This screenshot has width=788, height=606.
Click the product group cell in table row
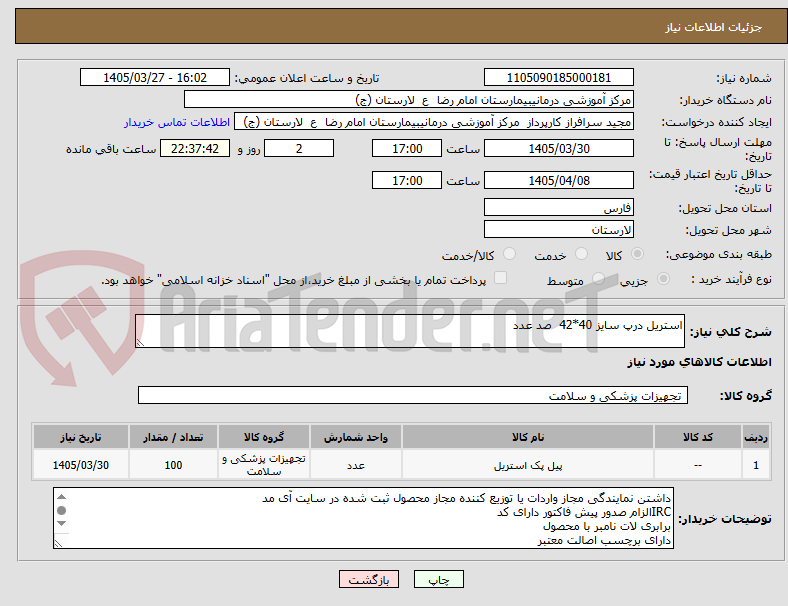tap(264, 465)
